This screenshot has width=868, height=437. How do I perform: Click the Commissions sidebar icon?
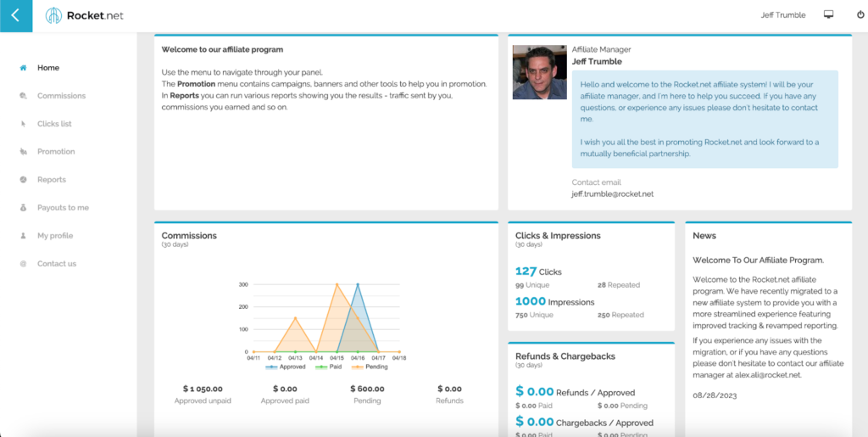tap(23, 96)
